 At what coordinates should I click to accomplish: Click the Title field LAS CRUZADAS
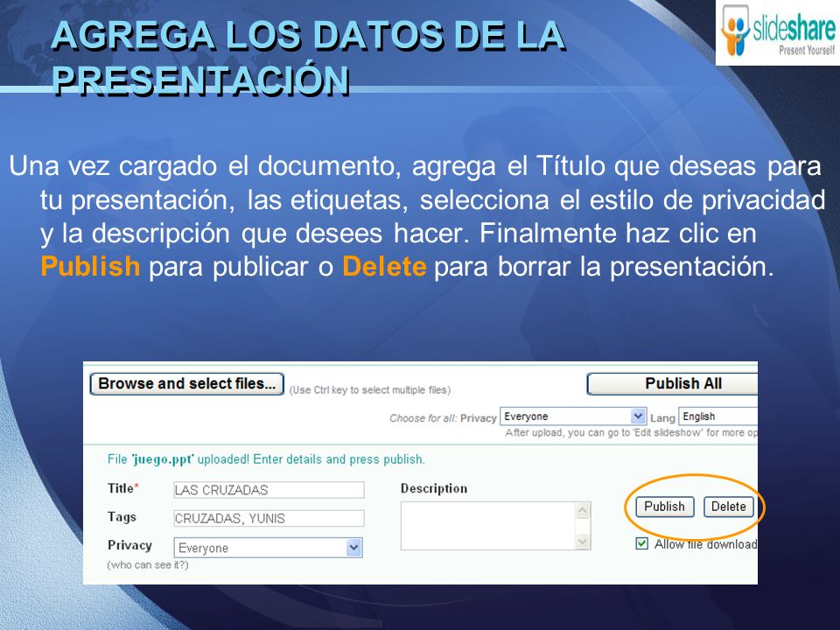point(269,490)
